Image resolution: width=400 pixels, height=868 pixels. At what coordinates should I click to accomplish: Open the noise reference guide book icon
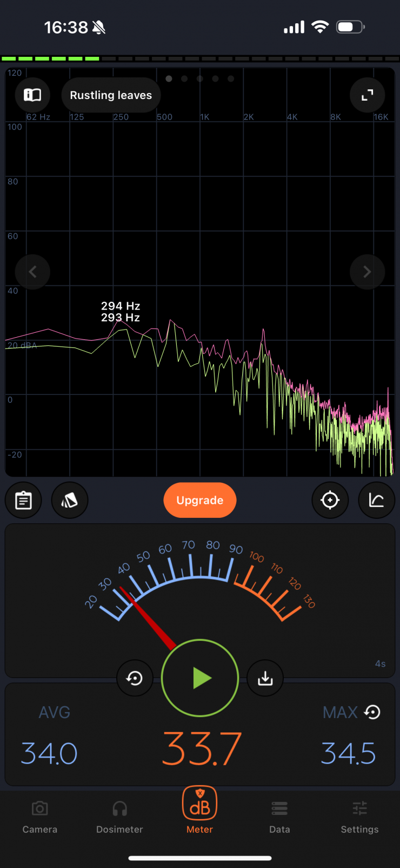click(x=32, y=95)
